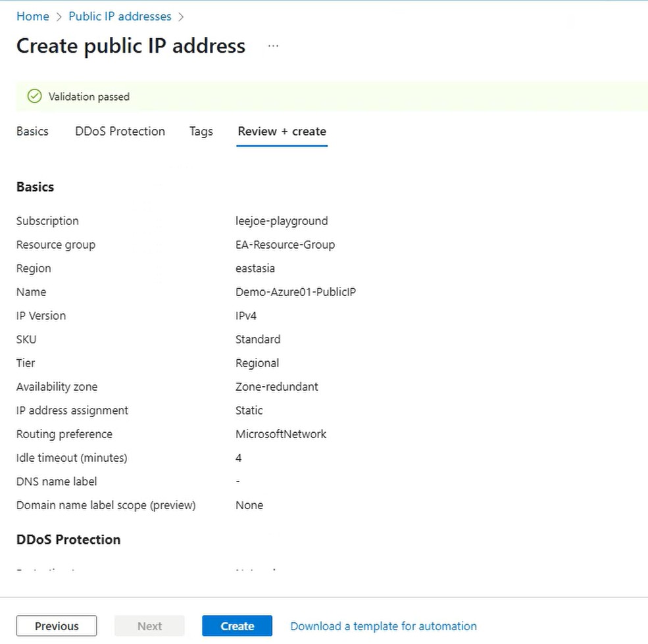Click the greyed-out Next button
Screen dimensions: 648x644
[149, 626]
